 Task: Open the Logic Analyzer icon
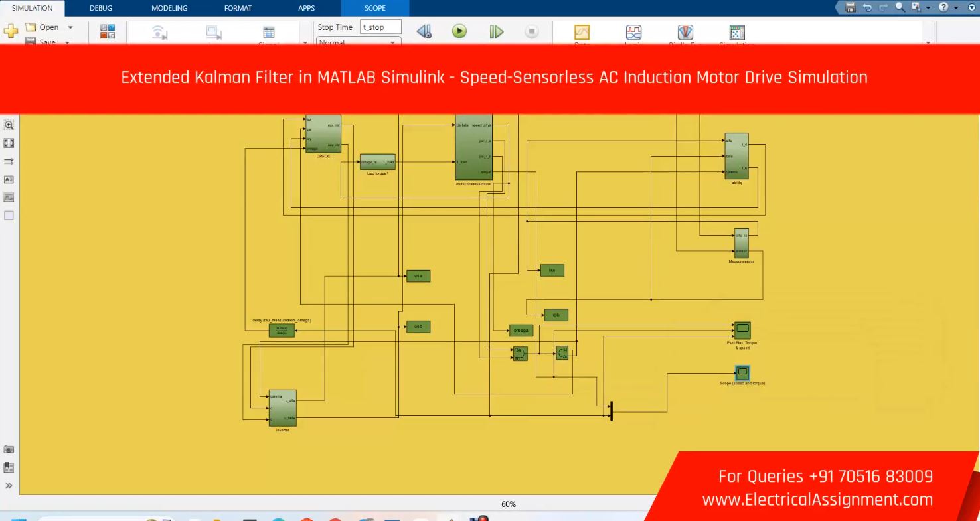click(634, 33)
